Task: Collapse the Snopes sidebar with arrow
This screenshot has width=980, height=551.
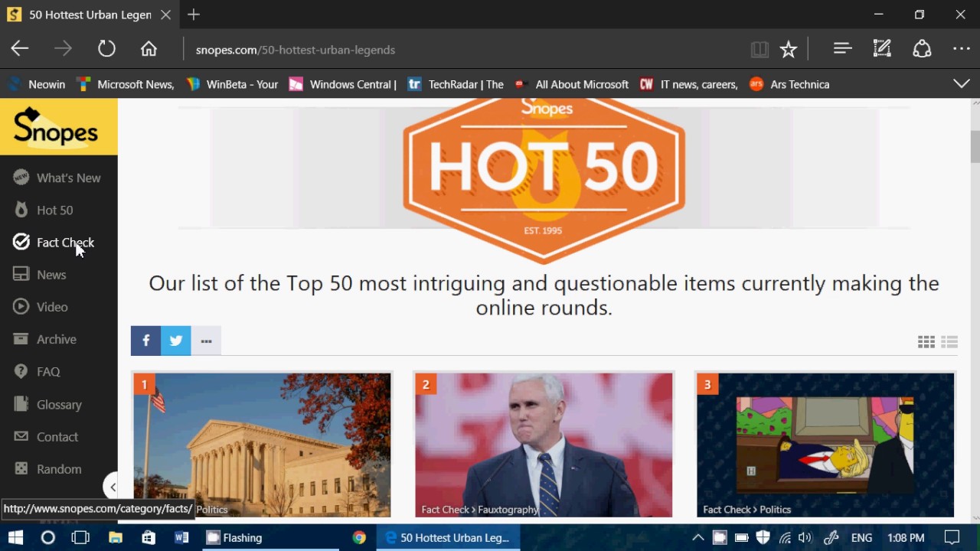Action: point(112,487)
